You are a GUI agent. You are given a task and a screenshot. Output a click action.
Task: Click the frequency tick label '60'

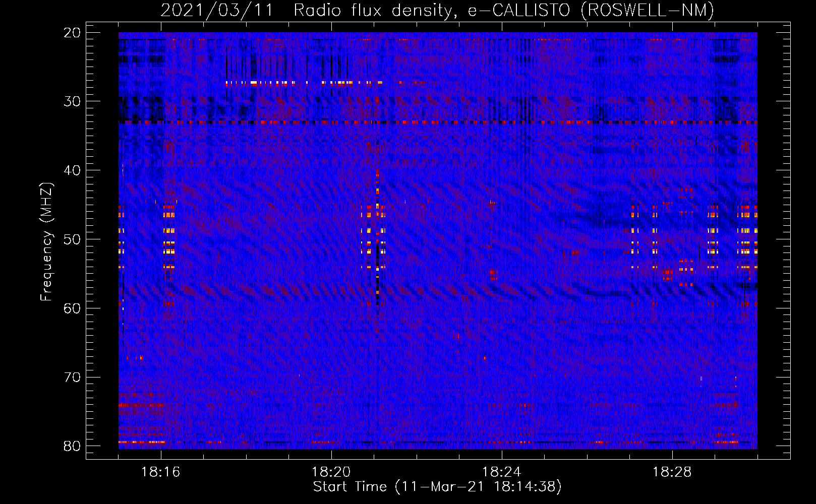coord(72,308)
